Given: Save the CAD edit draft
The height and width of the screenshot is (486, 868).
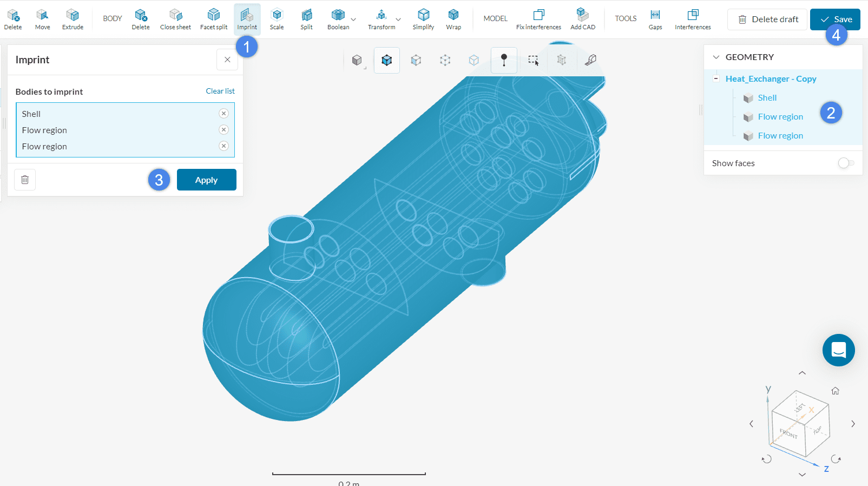Looking at the screenshot, I should 835,19.
